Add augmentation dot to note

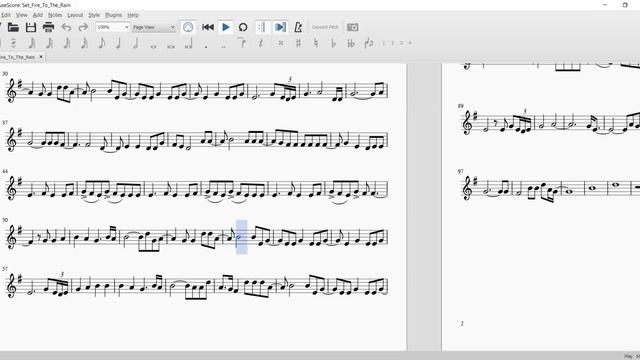point(206,46)
